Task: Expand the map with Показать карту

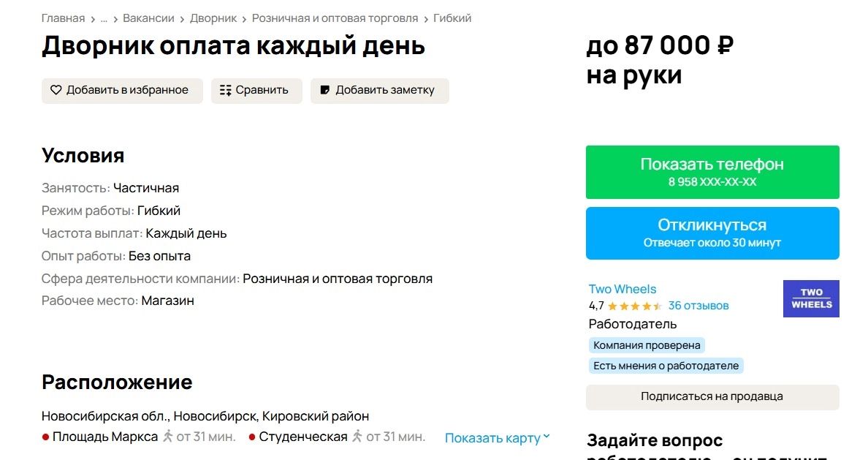Action: [497, 438]
